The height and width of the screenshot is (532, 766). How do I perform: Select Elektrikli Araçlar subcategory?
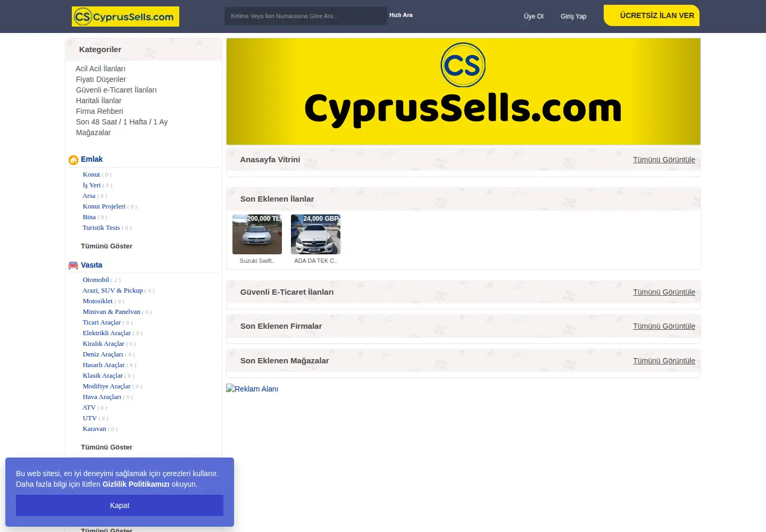(x=107, y=333)
